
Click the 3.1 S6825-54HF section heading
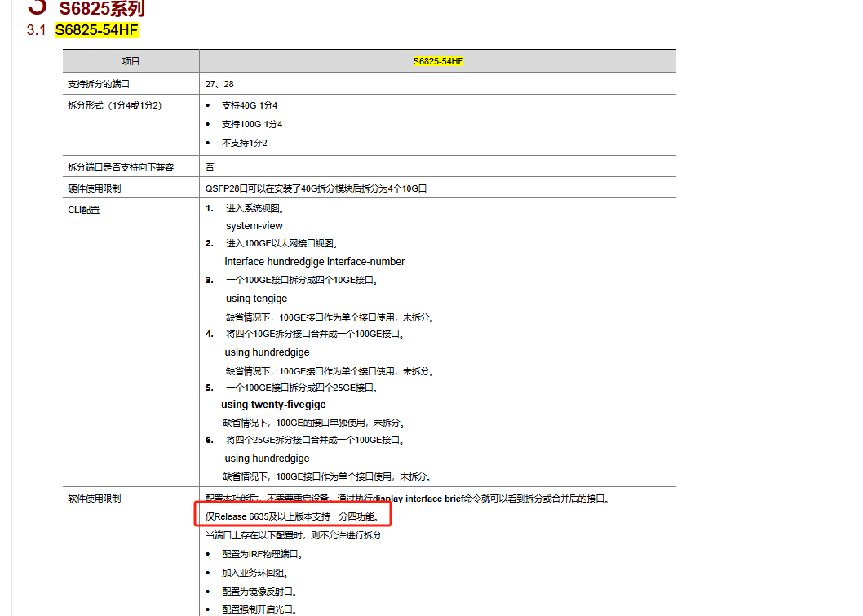[82, 30]
